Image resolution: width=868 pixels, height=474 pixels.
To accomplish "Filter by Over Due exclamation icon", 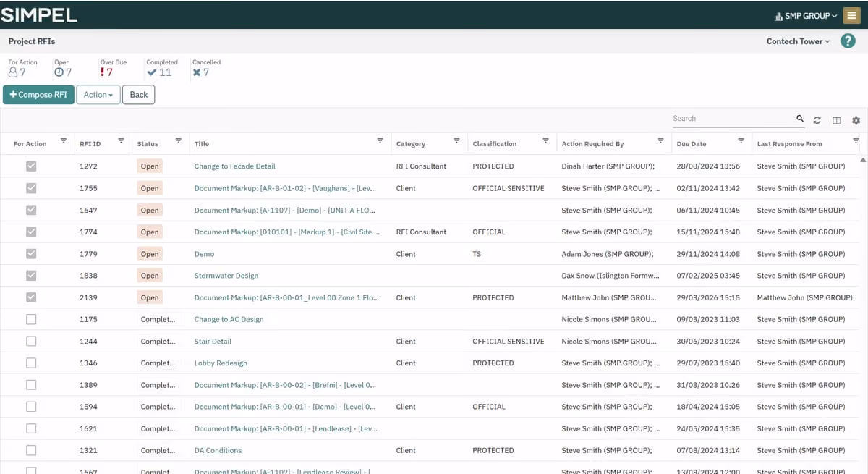I will click(x=102, y=72).
